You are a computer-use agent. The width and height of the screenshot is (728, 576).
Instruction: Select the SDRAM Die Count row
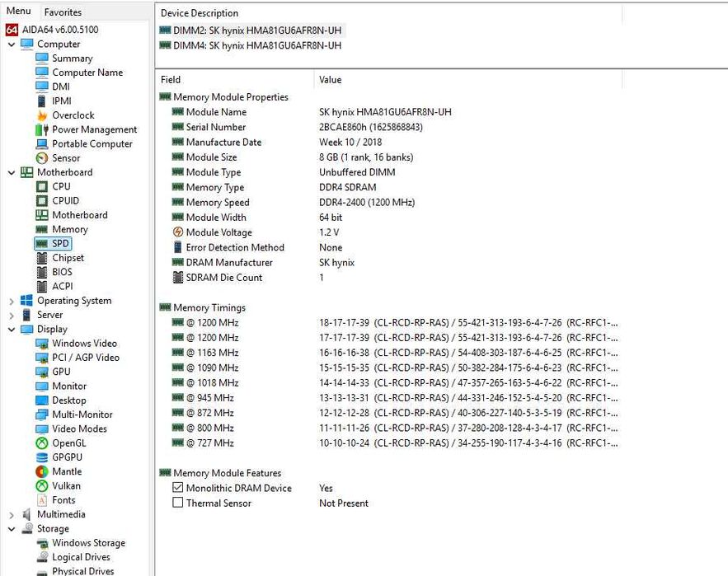[388, 278]
